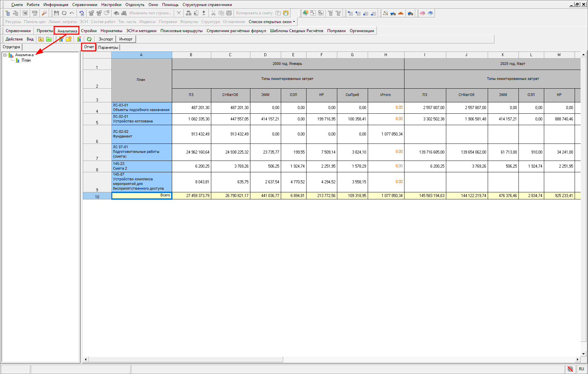The image size is (588, 374).
Task: Click the delete chart icon with red X
Action: click(79, 39)
